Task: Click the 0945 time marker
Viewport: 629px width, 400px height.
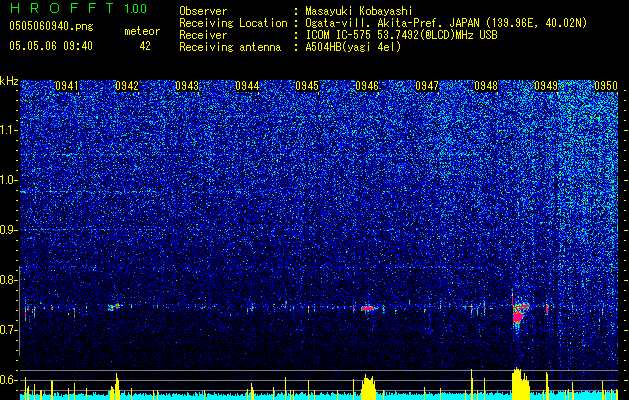Action: pyautogui.click(x=307, y=86)
